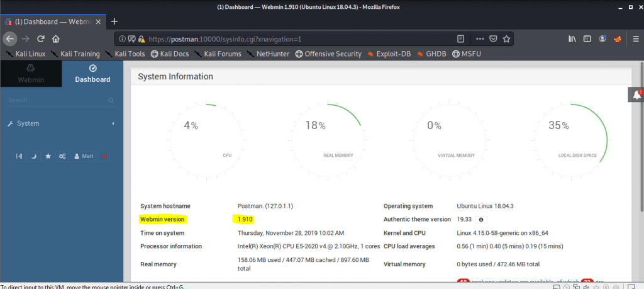This screenshot has width=644, height=289.
Task: Open Kali Docs bookmark
Action: coord(170,54)
